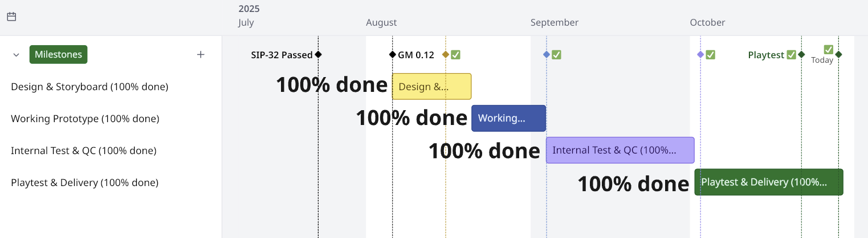Select the SIP-32 Passed diamond marker
This screenshot has width=868, height=238.
pos(318,55)
